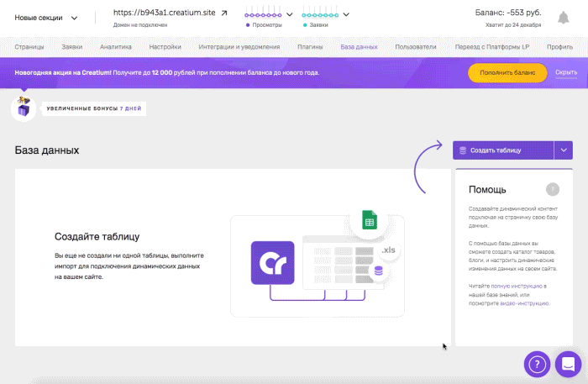Click the purple question mark help button
Image resolution: width=588 pixels, height=384 pixels.
[x=537, y=364]
